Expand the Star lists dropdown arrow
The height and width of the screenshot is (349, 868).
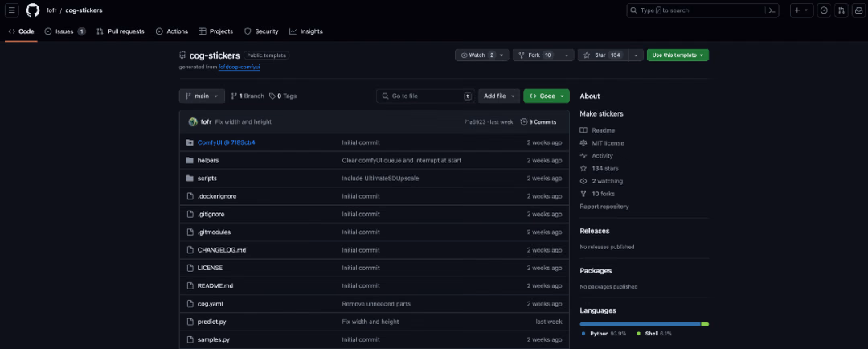coord(636,55)
